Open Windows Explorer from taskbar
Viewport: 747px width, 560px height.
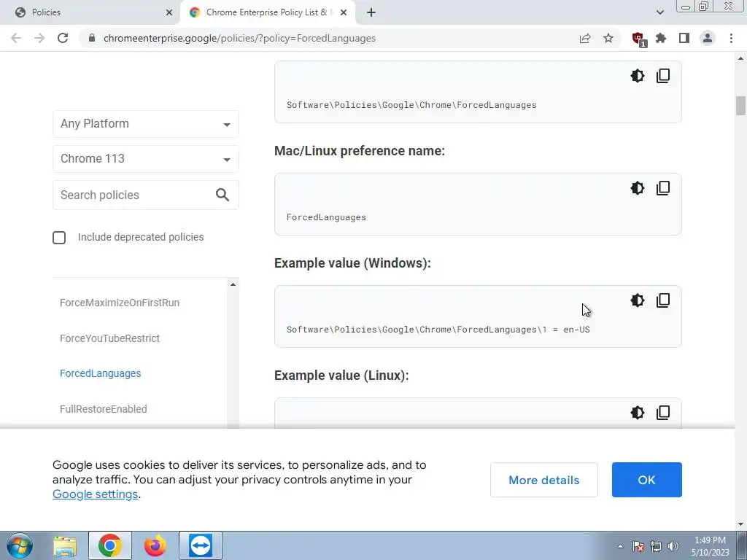click(65, 545)
